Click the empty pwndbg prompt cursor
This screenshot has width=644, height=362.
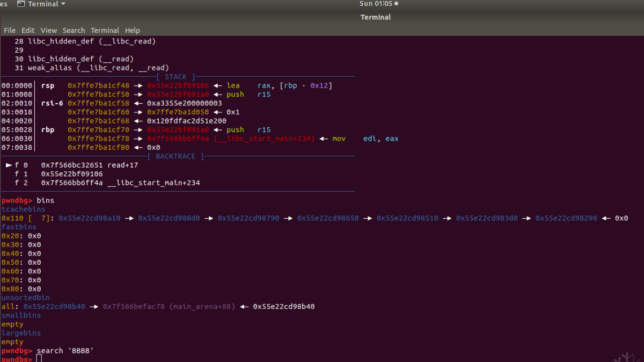coord(39,358)
